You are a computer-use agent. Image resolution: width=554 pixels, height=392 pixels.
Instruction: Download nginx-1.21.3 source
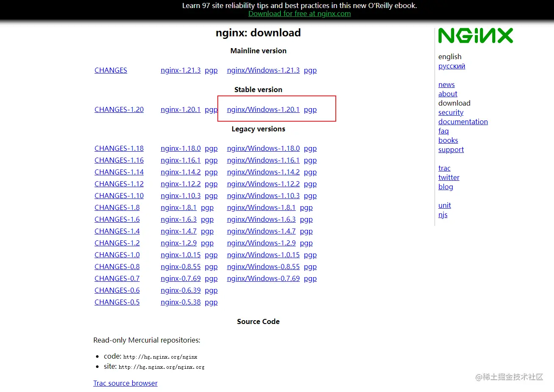(181, 70)
